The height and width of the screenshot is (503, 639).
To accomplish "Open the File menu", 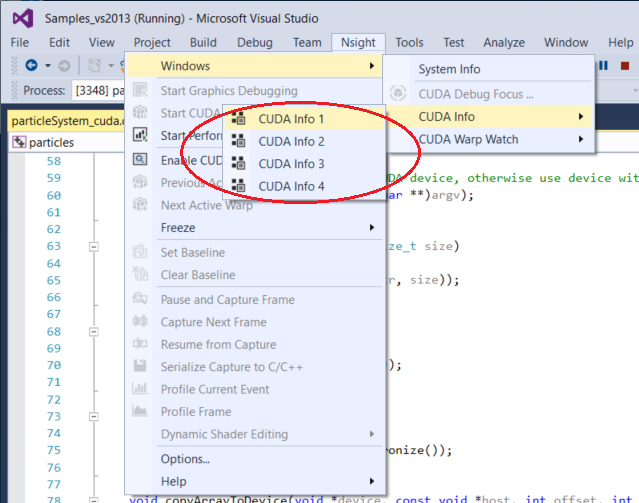I will coord(20,42).
